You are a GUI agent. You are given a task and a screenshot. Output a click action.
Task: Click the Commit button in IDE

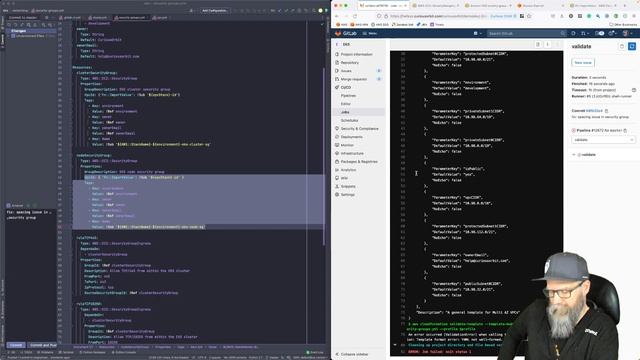pos(16,345)
